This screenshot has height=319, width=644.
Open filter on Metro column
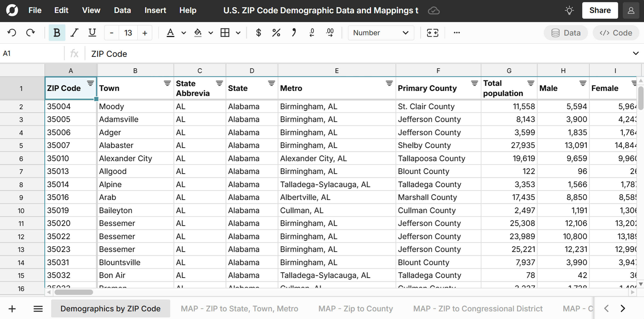pyautogui.click(x=389, y=83)
